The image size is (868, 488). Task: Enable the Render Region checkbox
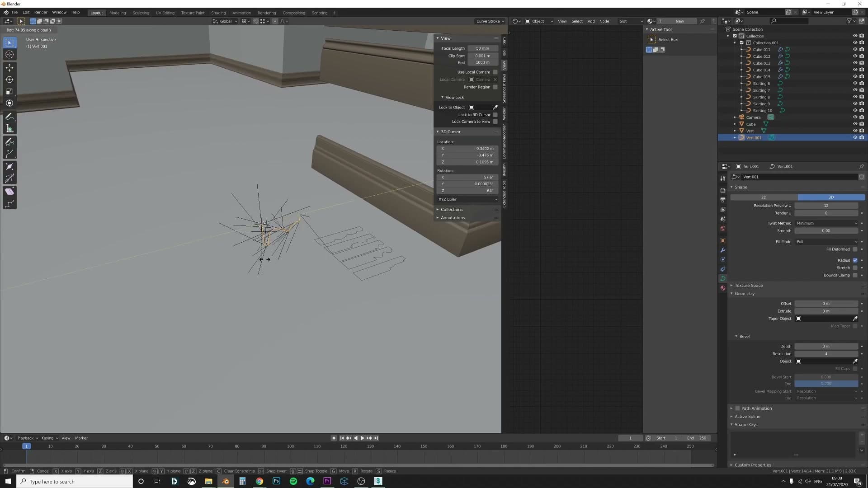(x=495, y=87)
